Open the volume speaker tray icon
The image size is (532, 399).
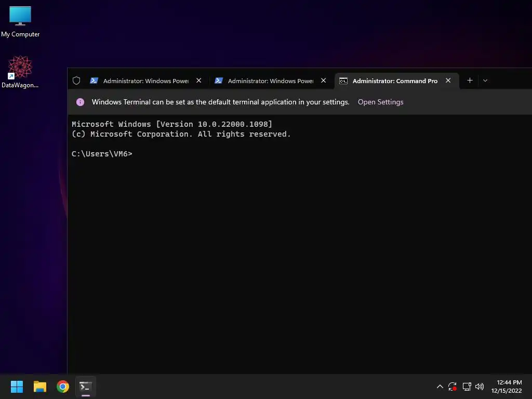[480, 387]
